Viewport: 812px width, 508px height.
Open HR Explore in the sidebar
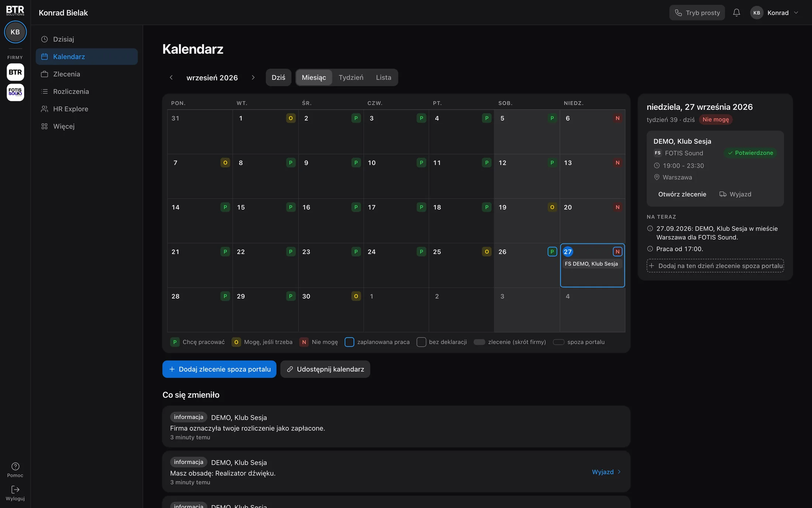pyautogui.click(x=87, y=109)
